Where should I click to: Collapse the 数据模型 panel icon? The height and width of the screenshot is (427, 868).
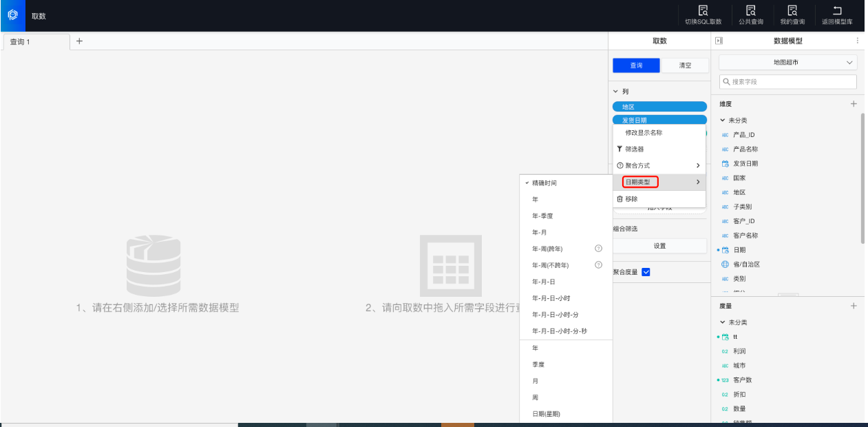(x=719, y=41)
